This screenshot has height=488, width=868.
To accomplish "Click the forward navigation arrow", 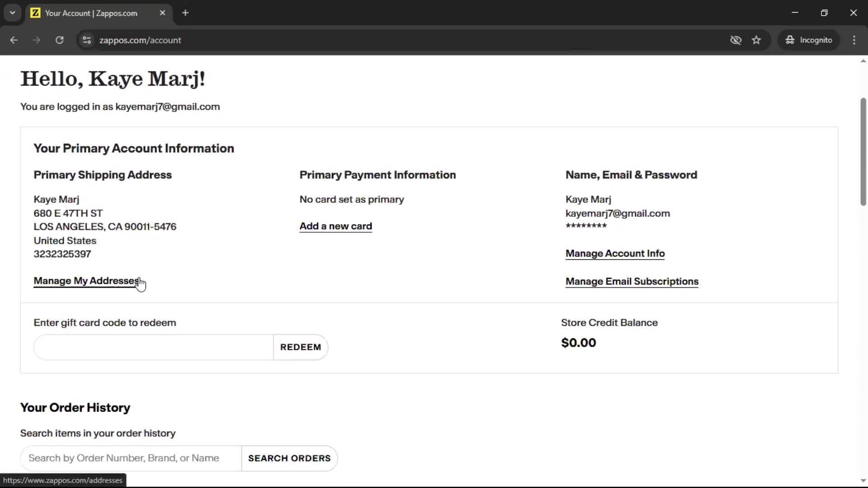I will pos(36,40).
